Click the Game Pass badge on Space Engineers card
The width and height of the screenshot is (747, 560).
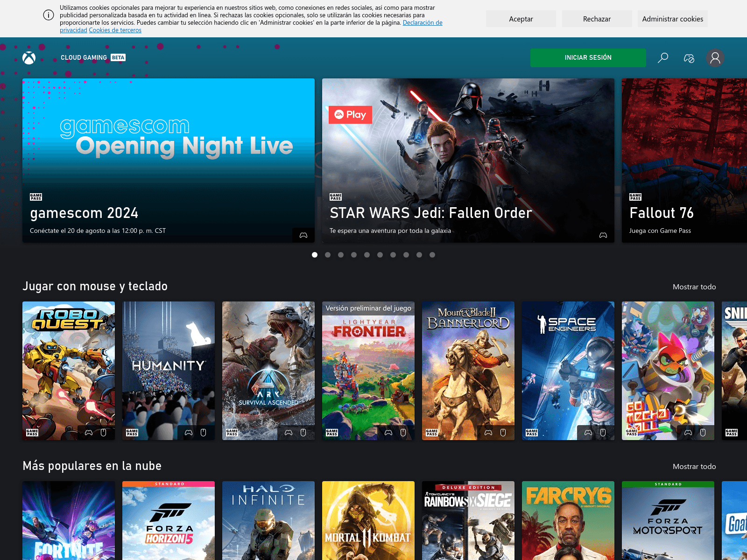click(x=532, y=433)
